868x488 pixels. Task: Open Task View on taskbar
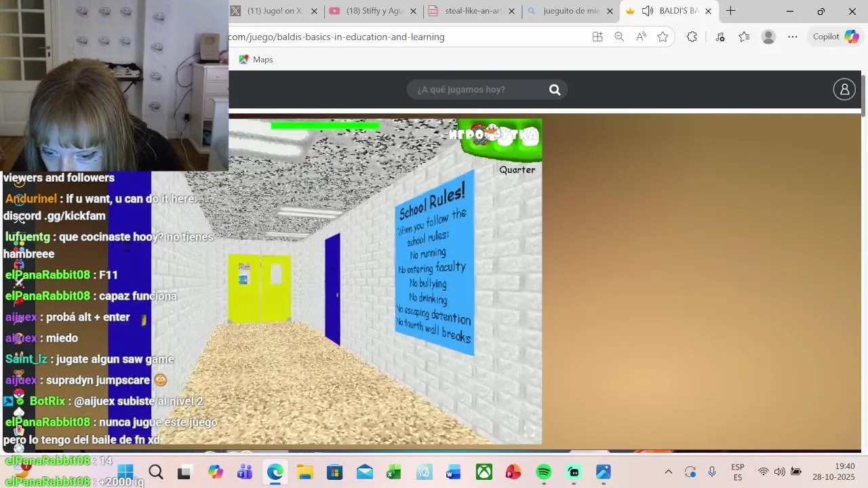[x=184, y=472]
